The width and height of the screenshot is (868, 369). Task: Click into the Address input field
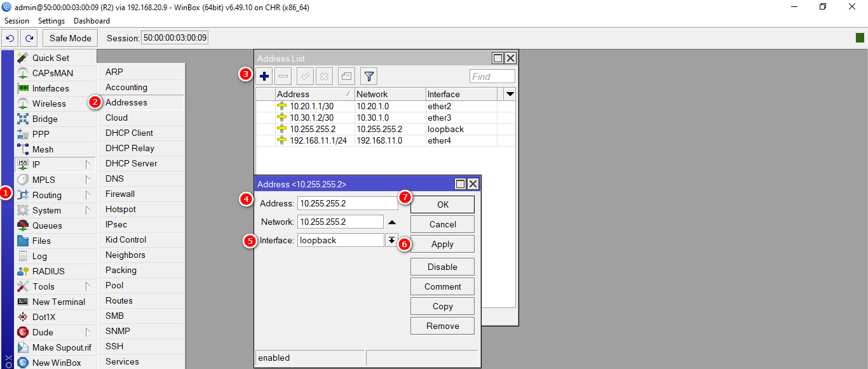(347, 203)
